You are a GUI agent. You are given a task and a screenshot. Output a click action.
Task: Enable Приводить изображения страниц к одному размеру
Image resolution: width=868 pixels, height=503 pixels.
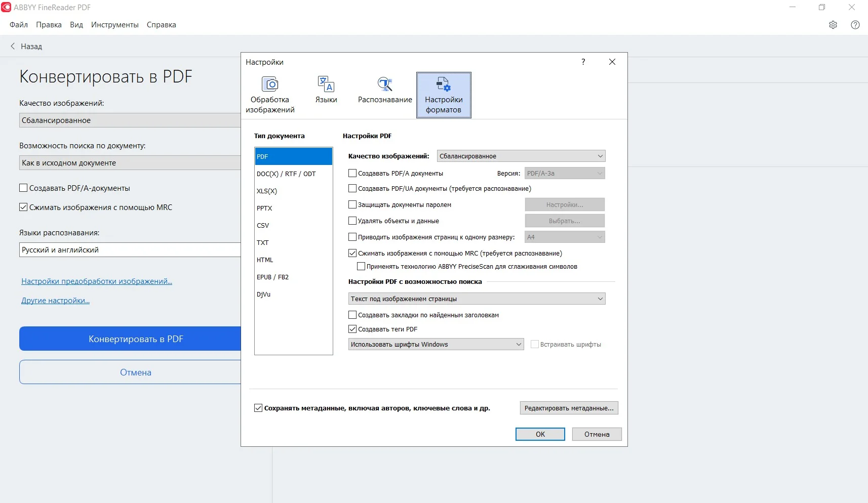352,237
